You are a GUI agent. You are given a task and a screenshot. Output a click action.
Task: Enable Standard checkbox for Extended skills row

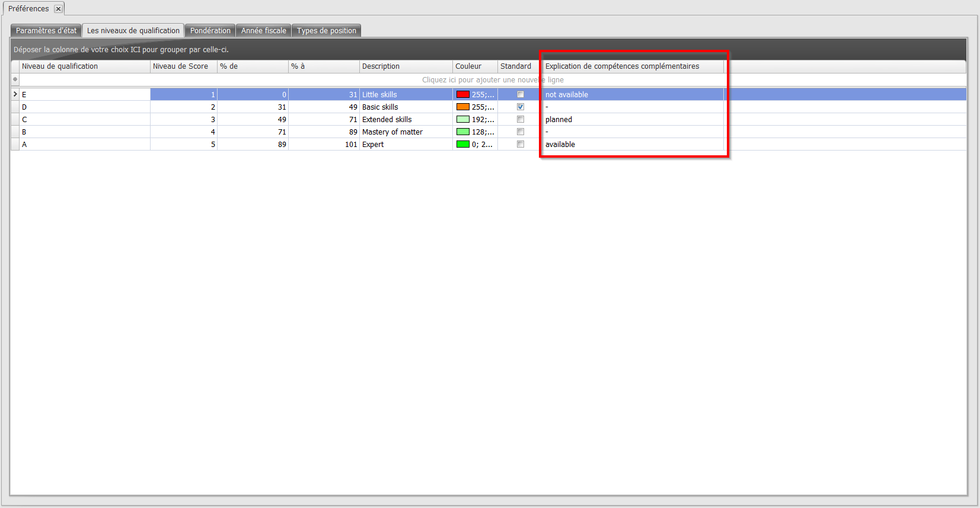tap(521, 120)
